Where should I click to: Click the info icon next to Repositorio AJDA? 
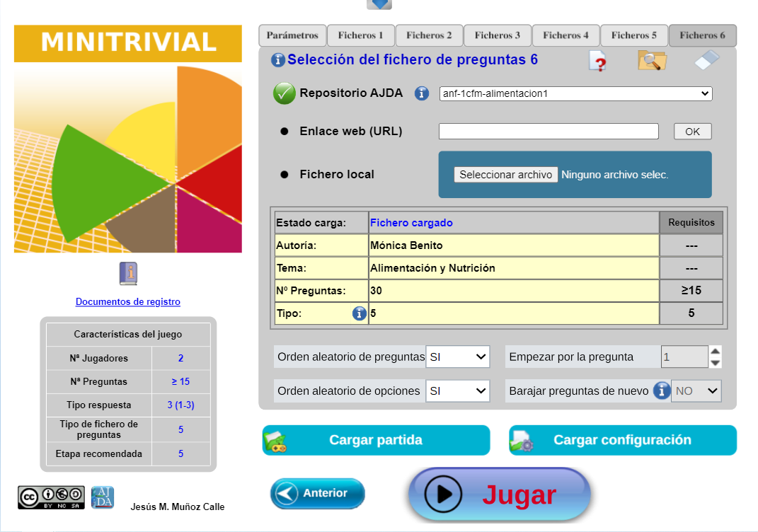[x=422, y=93]
